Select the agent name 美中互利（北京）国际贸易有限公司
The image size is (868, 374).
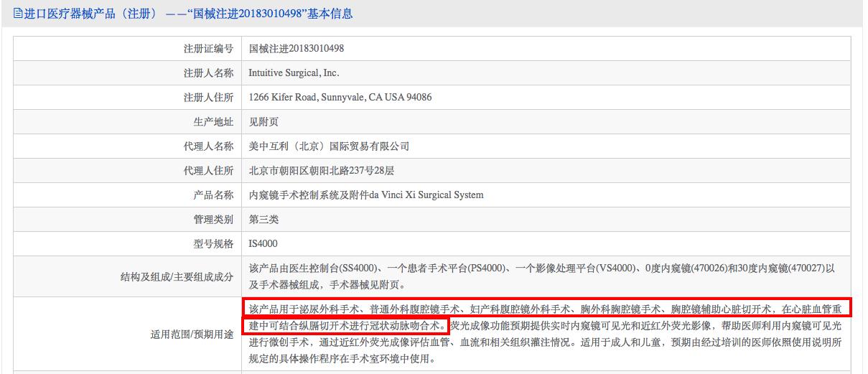pyautogui.click(x=329, y=146)
